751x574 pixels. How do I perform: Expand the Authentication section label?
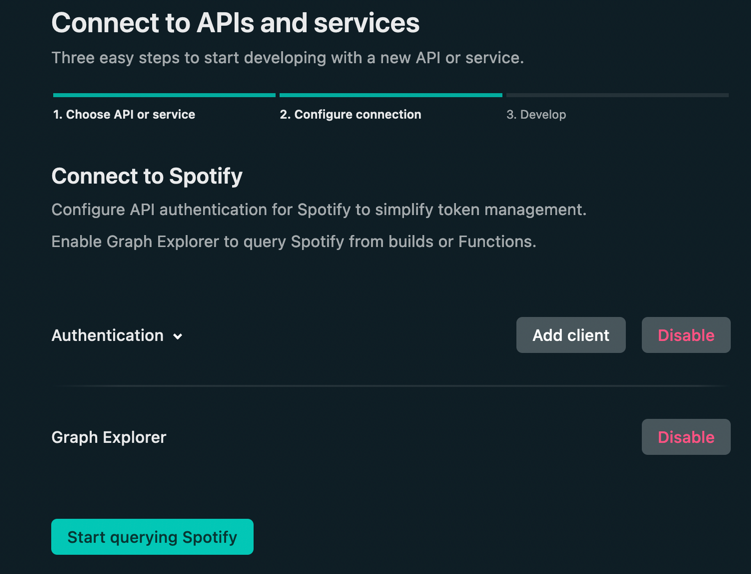(107, 336)
